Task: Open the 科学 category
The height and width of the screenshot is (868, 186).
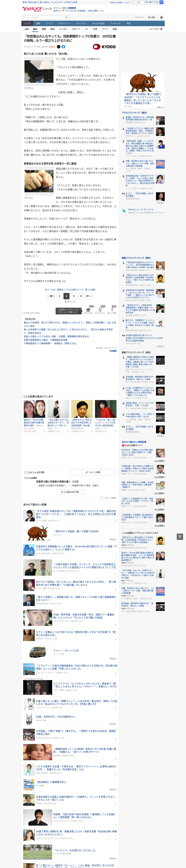Action: pyautogui.click(x=95, y=29)
